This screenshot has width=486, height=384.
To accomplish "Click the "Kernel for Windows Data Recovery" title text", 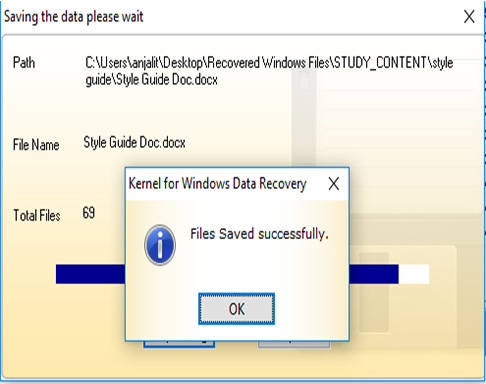I will (x=217, y=184).
